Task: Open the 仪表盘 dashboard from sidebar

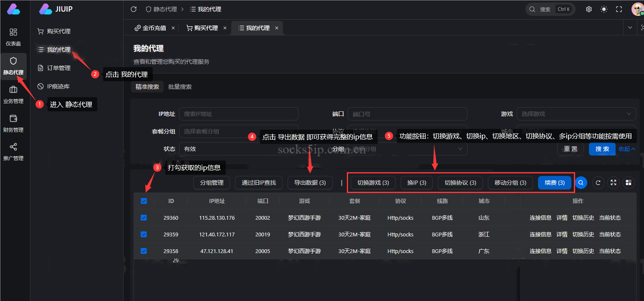Action: pyautogui.click(x=14, y=38)
